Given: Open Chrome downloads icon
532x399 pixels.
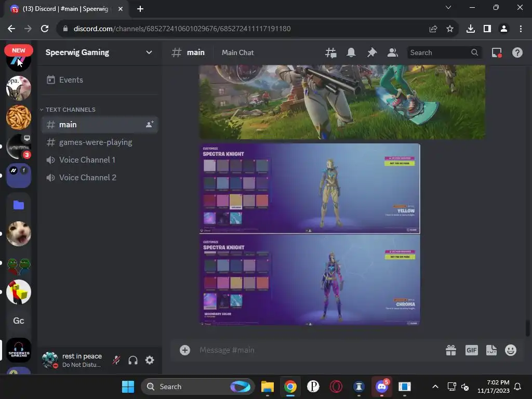Looking at the screenshot, I should pyautogui.click(x=471, y=29).
